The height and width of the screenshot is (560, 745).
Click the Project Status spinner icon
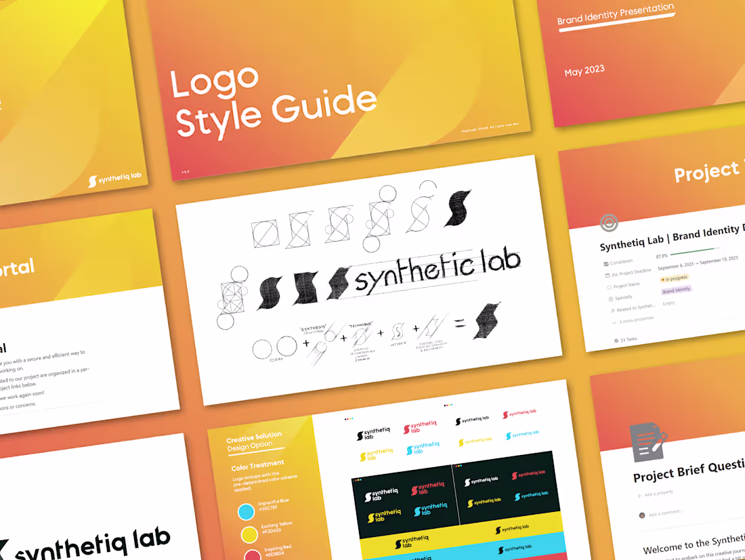pos(609,287)
